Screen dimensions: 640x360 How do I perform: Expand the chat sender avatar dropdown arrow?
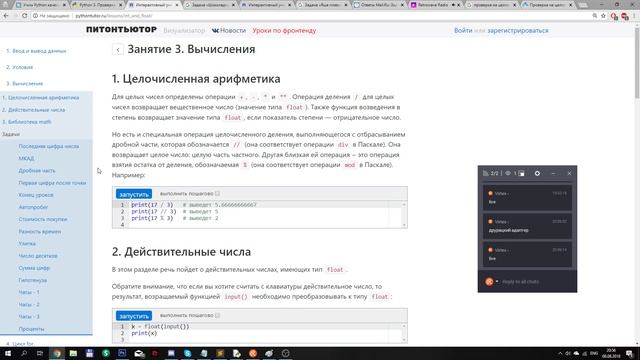coord(497,282)
